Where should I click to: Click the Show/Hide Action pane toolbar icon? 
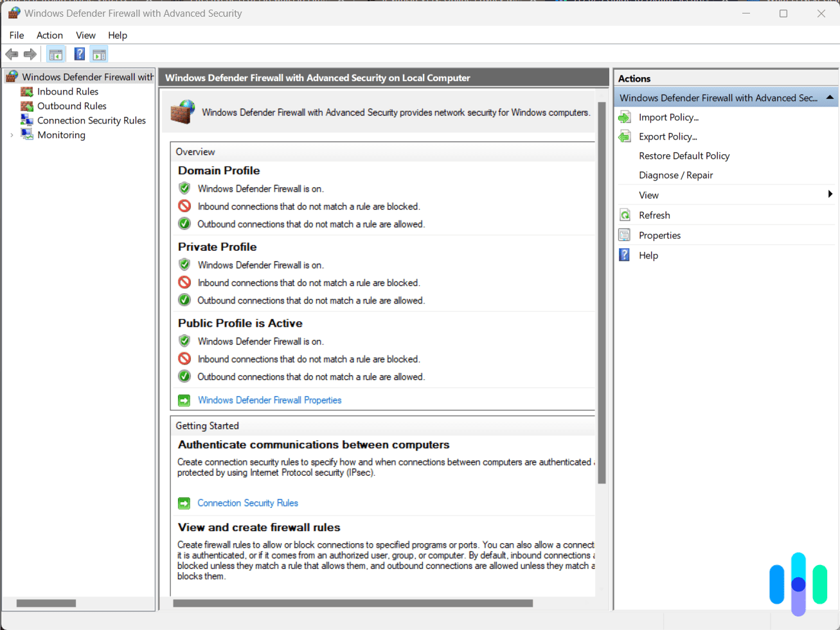point(99,54)
